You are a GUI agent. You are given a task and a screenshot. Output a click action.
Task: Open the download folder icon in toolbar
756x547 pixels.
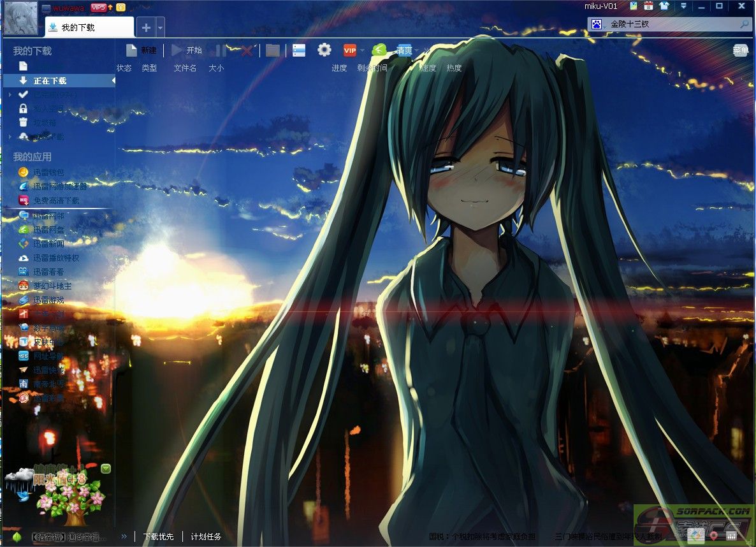(273, 50)
